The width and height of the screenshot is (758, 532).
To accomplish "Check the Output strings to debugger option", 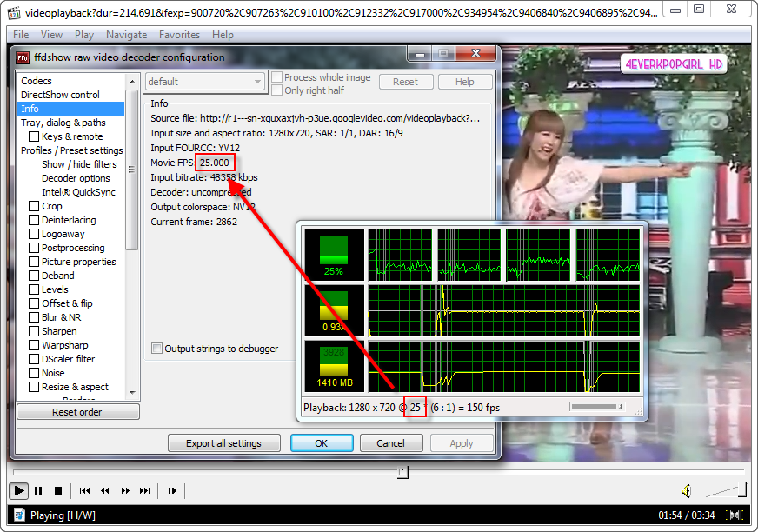I will 156,349.
